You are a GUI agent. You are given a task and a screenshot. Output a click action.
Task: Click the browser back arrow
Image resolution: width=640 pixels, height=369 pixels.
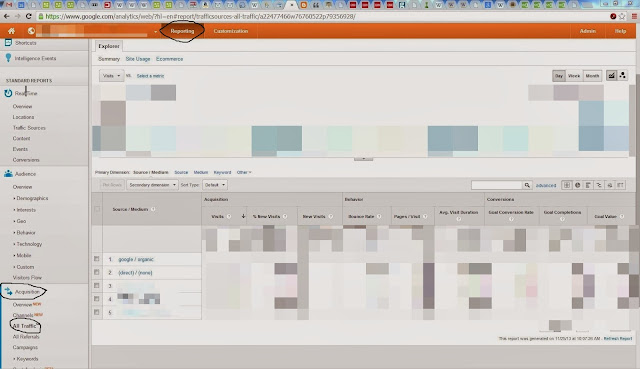(x=7, y=16)
